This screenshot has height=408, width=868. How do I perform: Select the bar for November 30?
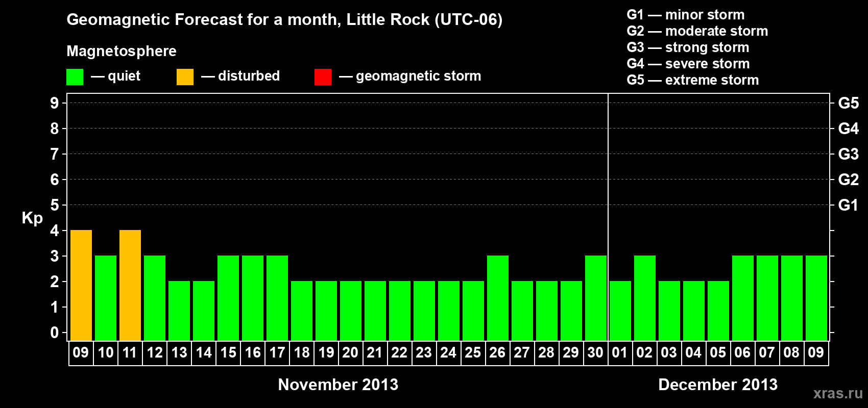[596, 298]
